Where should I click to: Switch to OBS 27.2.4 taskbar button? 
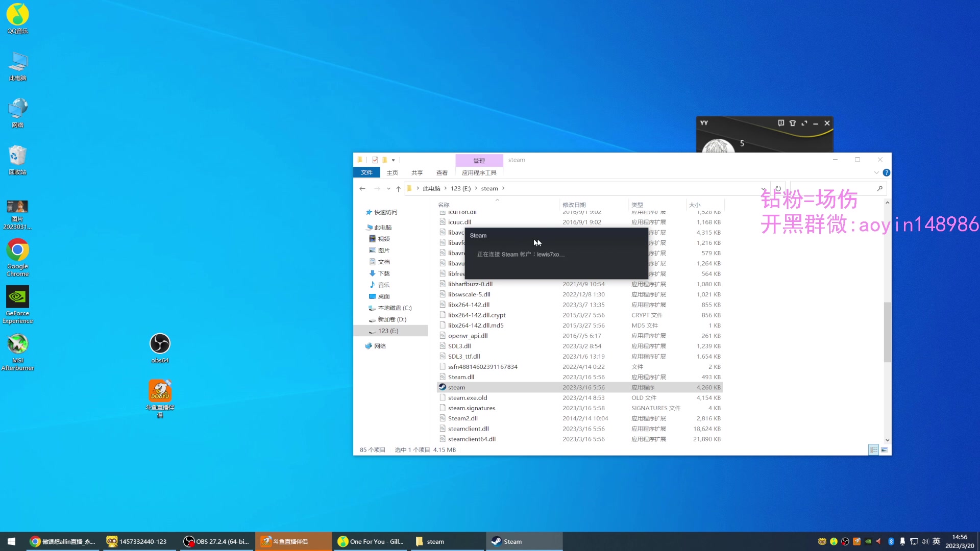pyautogui.click(x=216, y=541)
